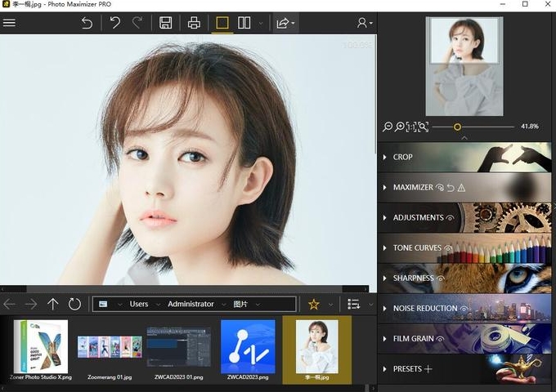
Task: Open the hamburger main menu
Action: click(x=9, y=23)
